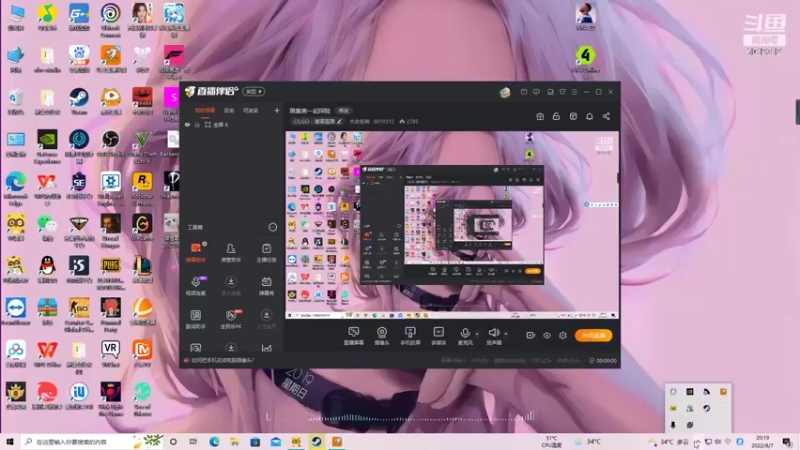Open the hamburger menu in title bar
The image size is (800, 450).
click(x=574, y=92)
